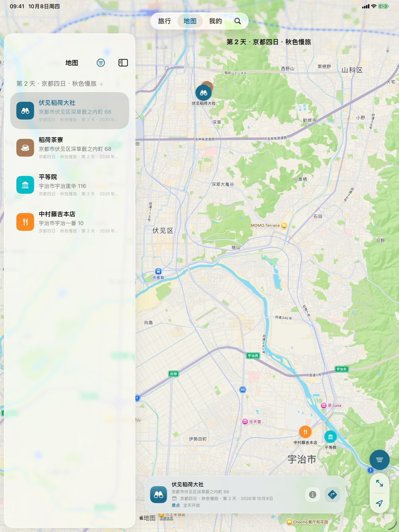Tap the 任天堂 museum marker on map
Screen dimensions: 399x532
245,422
